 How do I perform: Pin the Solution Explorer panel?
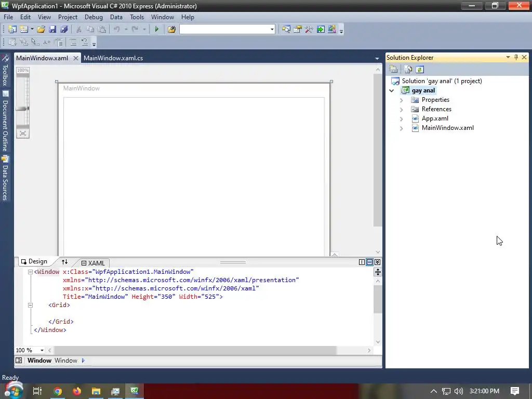516,57
